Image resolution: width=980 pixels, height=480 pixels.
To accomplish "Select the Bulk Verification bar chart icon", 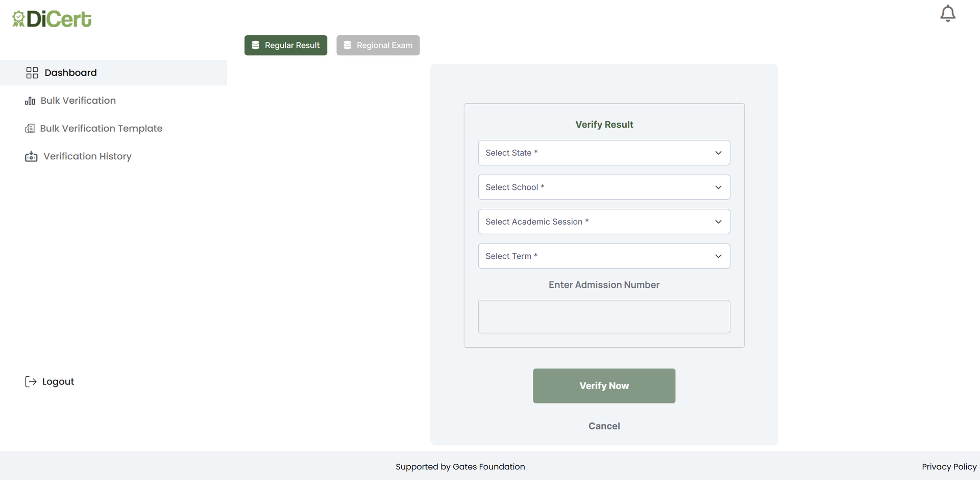I will 30,101.
